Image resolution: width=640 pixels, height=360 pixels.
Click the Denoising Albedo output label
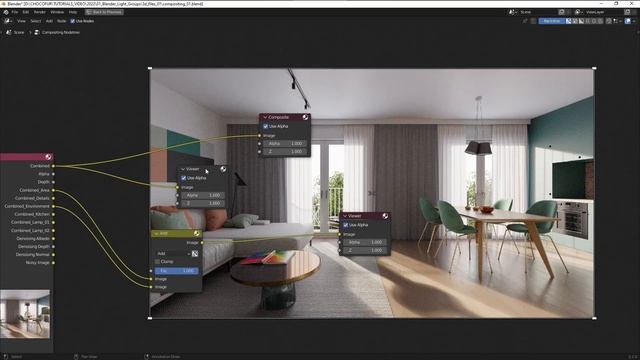pyautogui.click(x=33, y=238)
